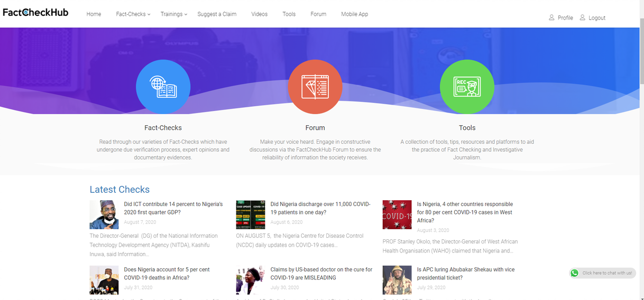Go to the Home menu item
Image resolution: width=644 pixels, height=300 pixels.
pyautogui.click(x=94, y=14)
